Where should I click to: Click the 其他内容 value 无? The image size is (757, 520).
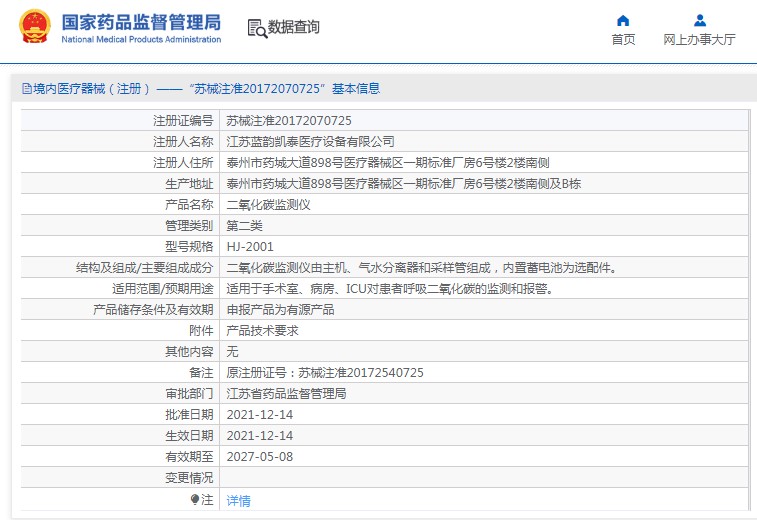point(232,351)
